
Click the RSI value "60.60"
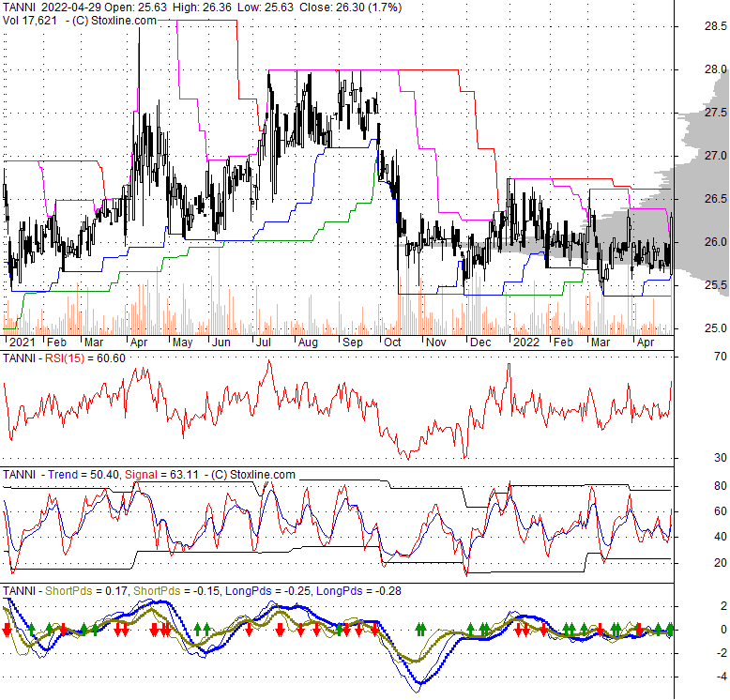[112, 358]
